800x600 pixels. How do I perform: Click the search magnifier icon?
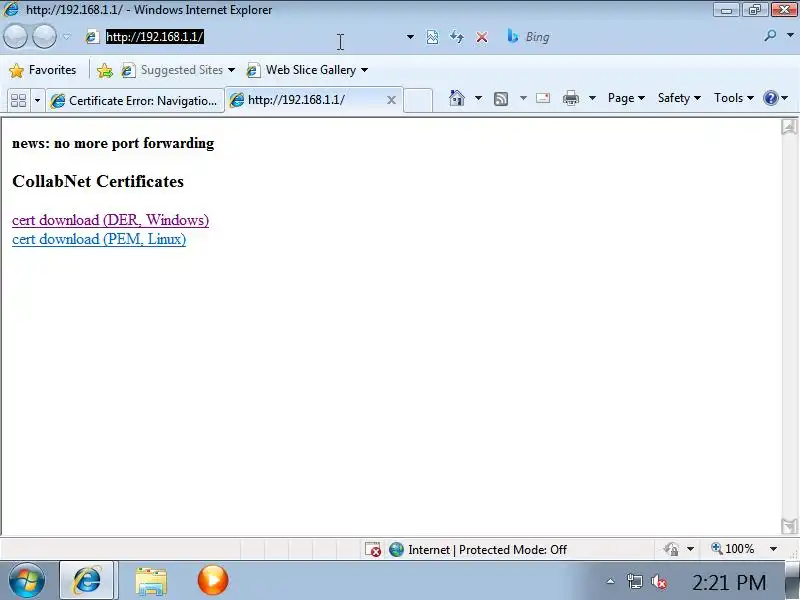coord(770,36)
